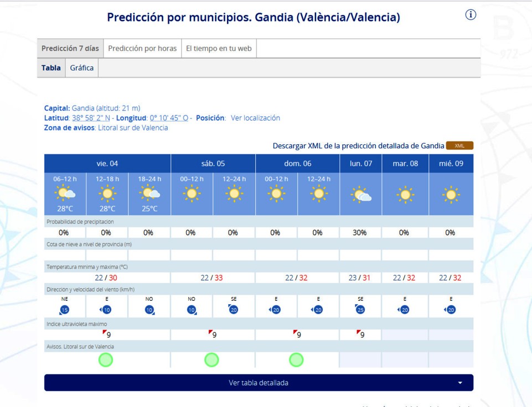
Task: Click the Ver localización link
Action: click(255, 118)
